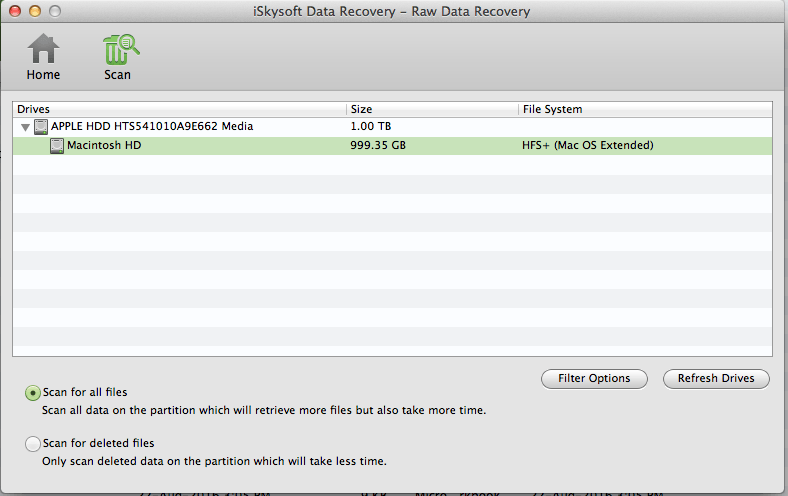Click the APPLE HDD drive icon

tap(41, 127)
